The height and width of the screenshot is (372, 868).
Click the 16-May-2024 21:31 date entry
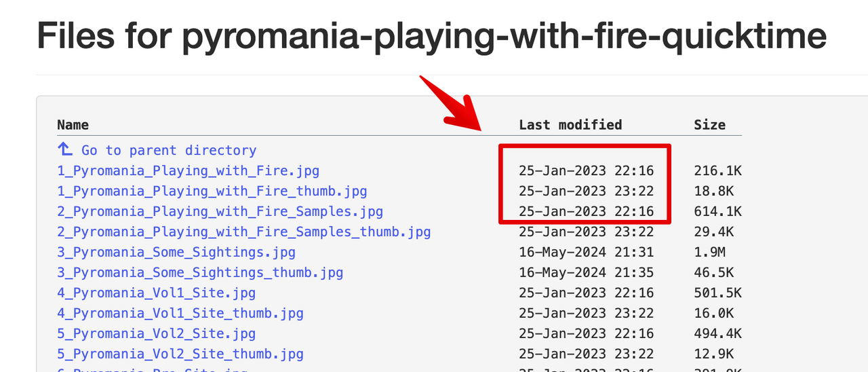pos(586,253)
